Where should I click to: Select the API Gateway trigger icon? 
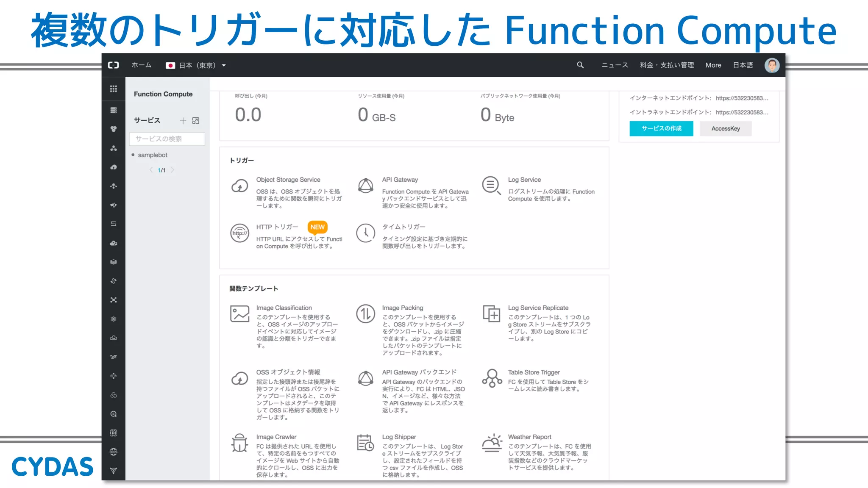point(365,186)
